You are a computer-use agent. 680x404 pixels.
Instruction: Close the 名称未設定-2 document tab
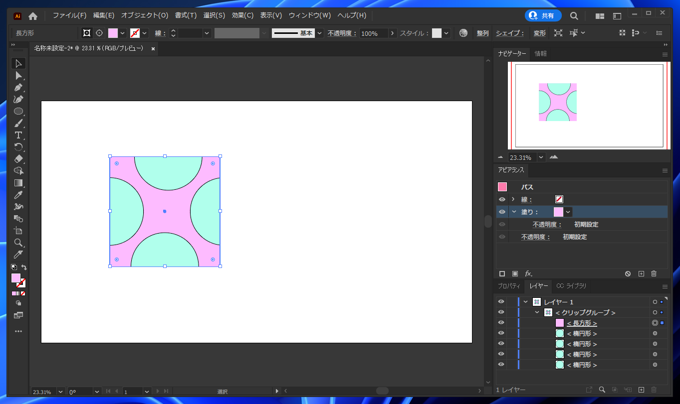(x=153, y=49)
